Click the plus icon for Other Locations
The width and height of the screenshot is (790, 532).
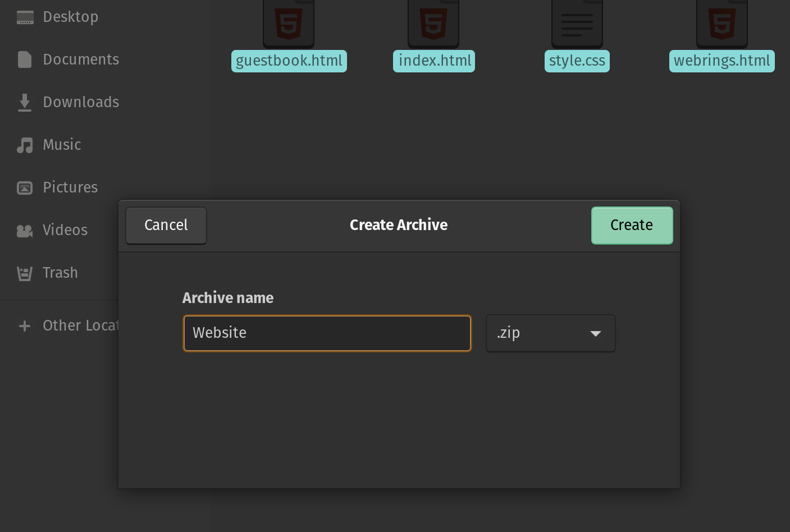click(x=25, y=326)
